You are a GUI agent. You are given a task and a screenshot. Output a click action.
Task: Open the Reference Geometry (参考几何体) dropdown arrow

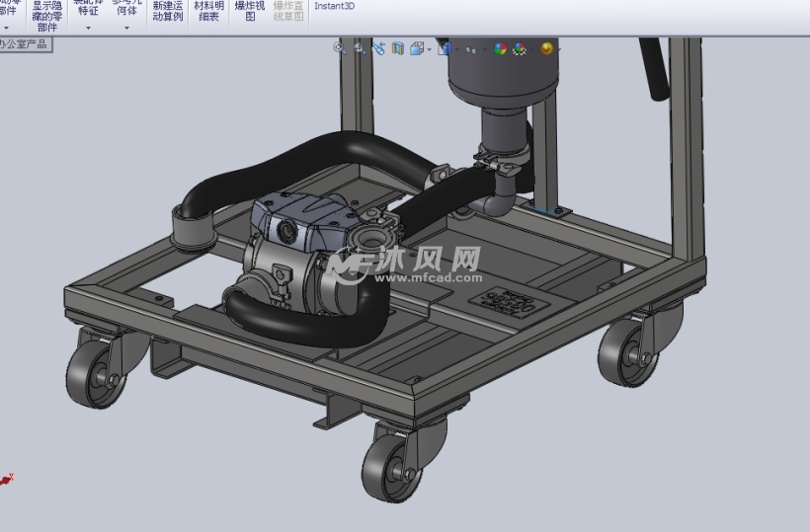point(126,28)
